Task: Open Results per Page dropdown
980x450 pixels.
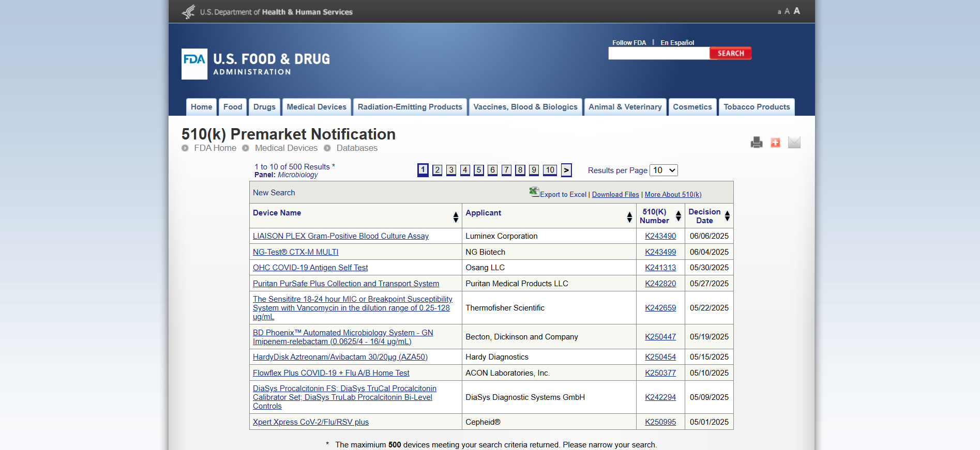Action: 664,170
